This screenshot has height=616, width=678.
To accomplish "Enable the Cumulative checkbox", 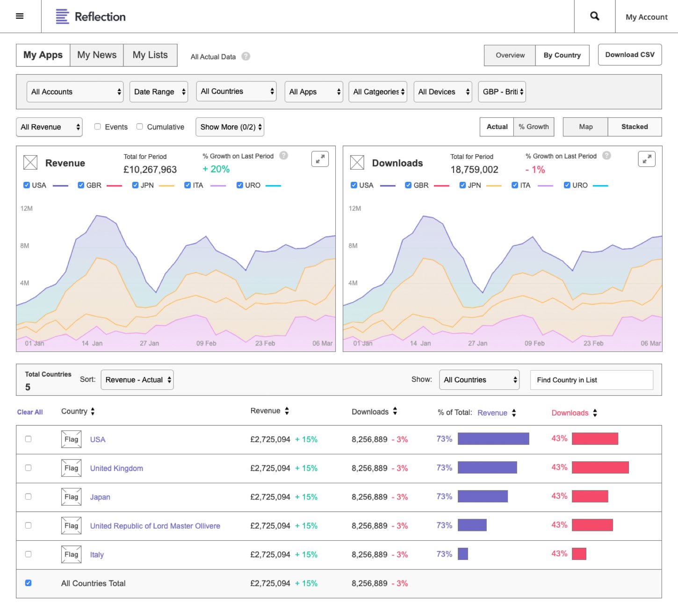I will point(139,126).
